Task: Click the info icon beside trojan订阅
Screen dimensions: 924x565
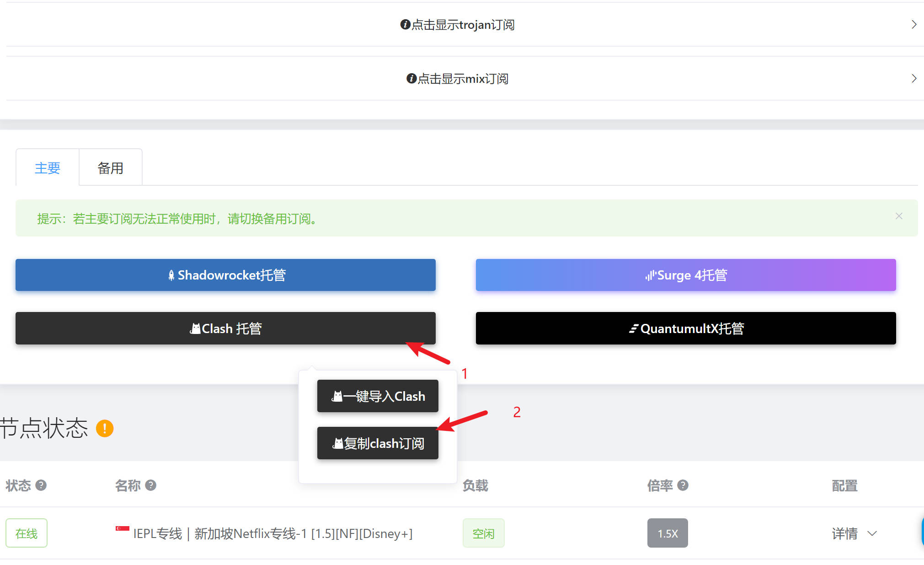Action: 405,25
